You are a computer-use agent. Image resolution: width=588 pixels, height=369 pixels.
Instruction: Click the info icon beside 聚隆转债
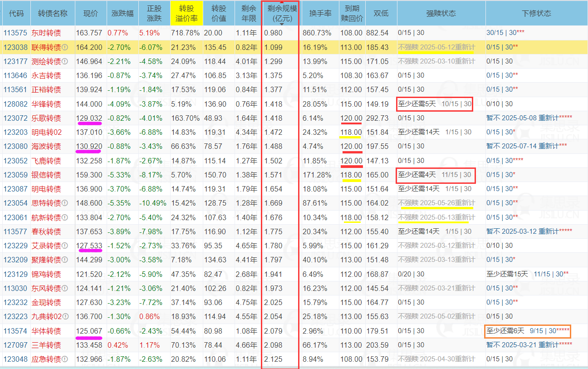coord(65,260)
